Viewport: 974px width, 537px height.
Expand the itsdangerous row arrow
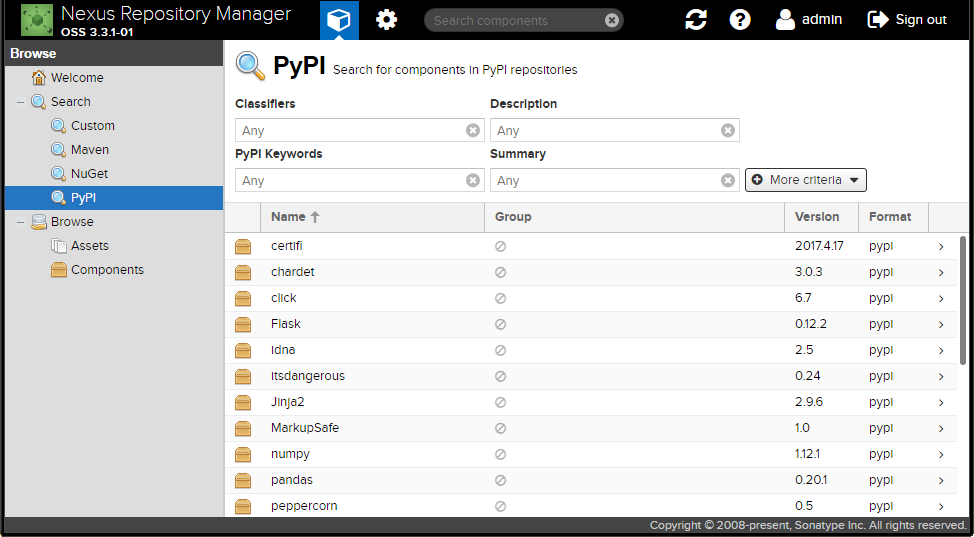tap(941, 377)
